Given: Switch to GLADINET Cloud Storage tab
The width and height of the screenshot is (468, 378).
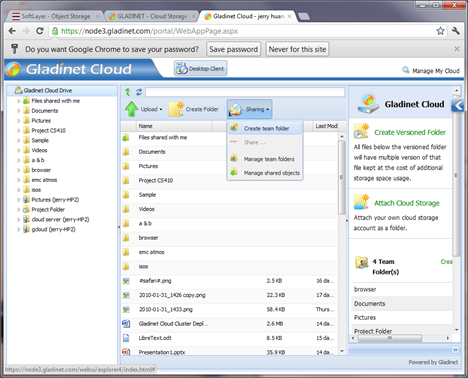Looking at the screenshot, I should 152,16.
